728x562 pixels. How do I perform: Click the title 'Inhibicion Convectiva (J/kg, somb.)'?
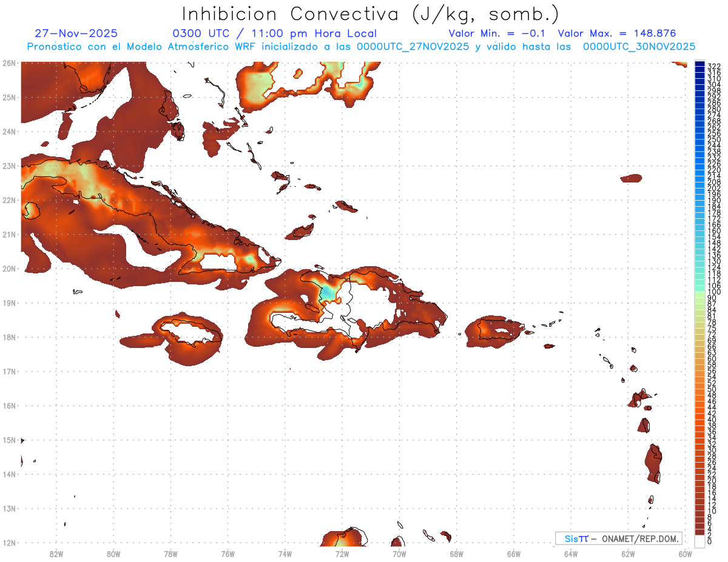tap(371, 14)
